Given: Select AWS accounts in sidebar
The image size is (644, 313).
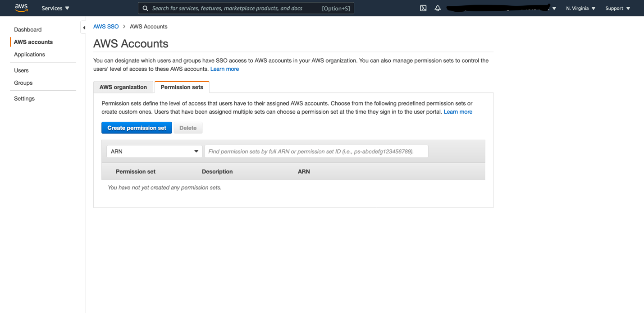Looking at the screenshot, I should [x=33, y=42].
